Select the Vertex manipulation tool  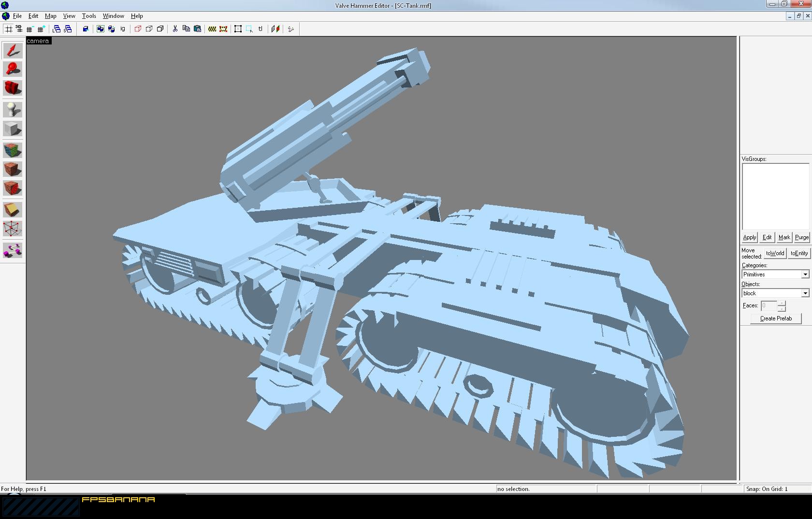click(x=12, y=229)
